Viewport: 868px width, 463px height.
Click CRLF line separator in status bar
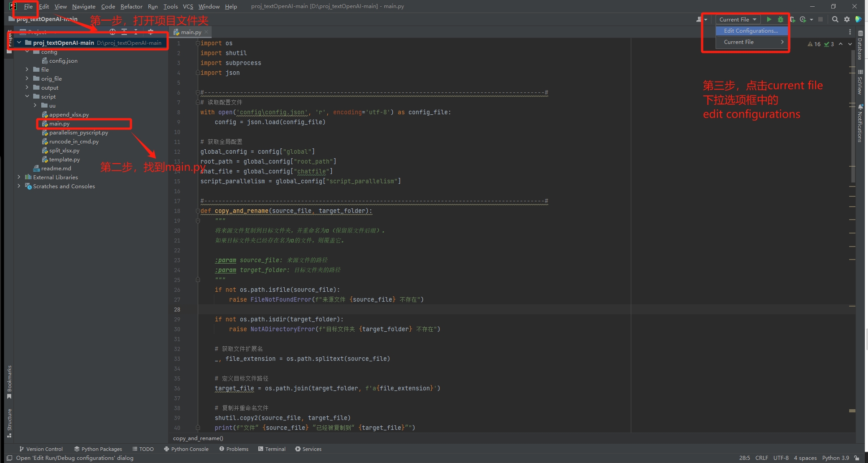coord(761,458)
